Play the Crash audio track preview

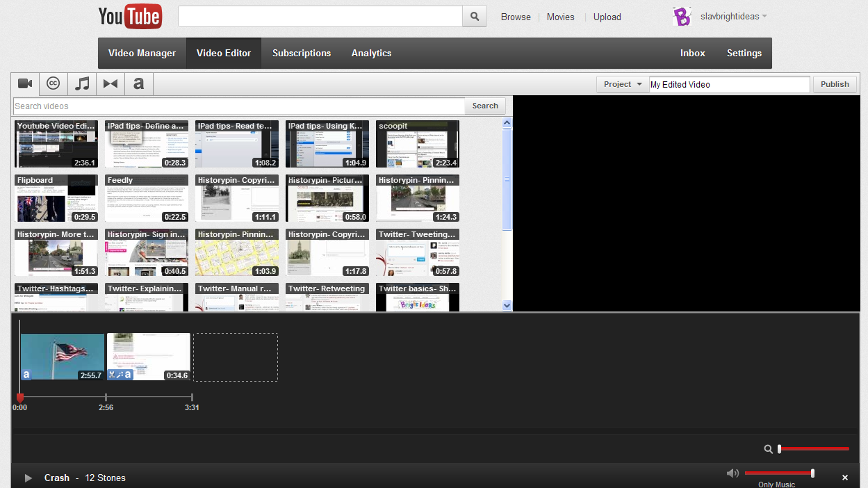coord(28,478)
